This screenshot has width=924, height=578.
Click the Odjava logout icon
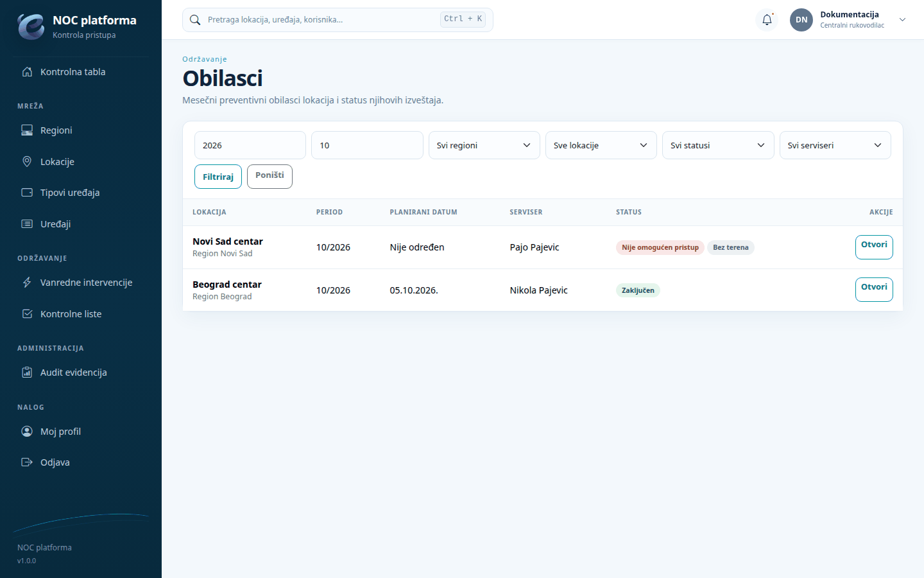27,462
